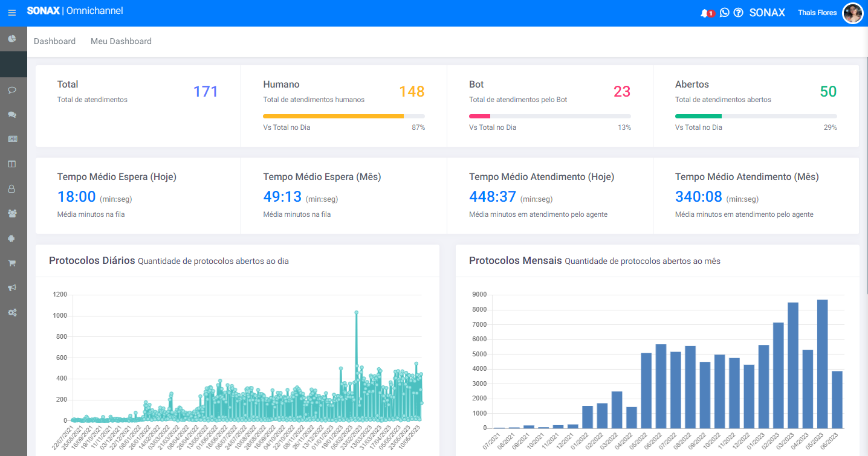868x456 pixels.
Task: Open the single speech bubble sidebar icon
Action: 12,90
